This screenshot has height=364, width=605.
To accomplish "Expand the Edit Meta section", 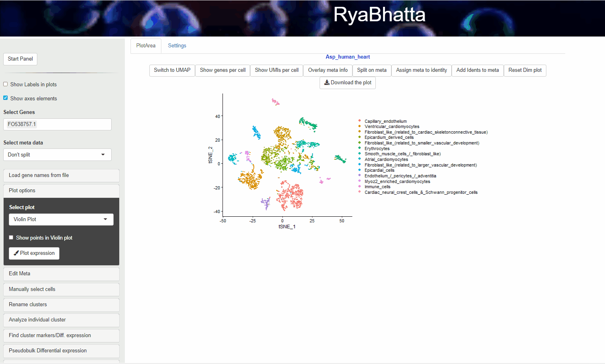I will [x=61, y=274].
